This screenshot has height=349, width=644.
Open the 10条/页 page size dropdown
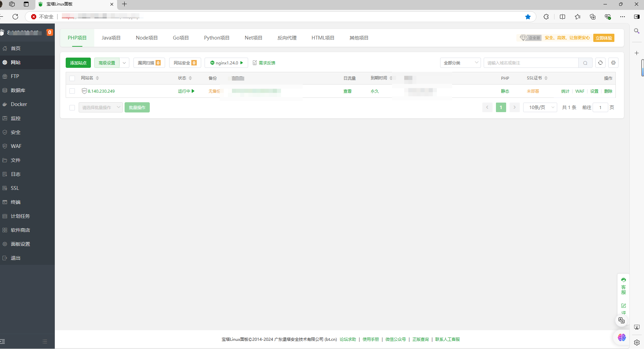540,107
